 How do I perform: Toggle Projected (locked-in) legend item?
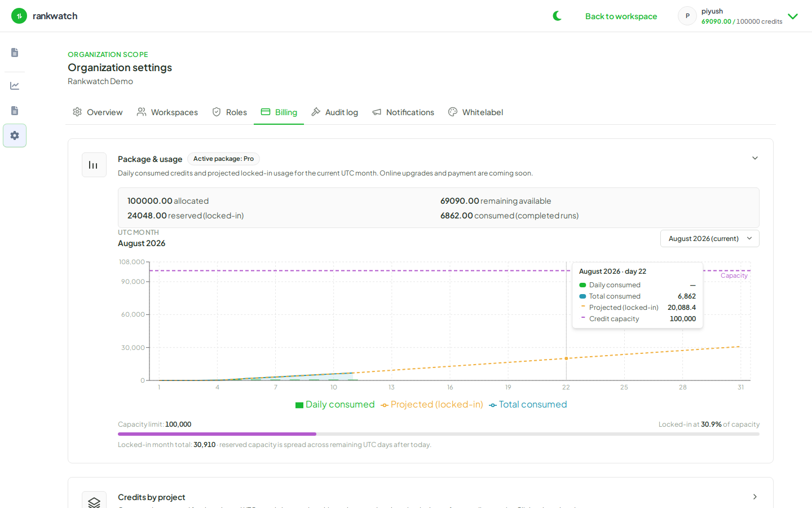point(432,405)
